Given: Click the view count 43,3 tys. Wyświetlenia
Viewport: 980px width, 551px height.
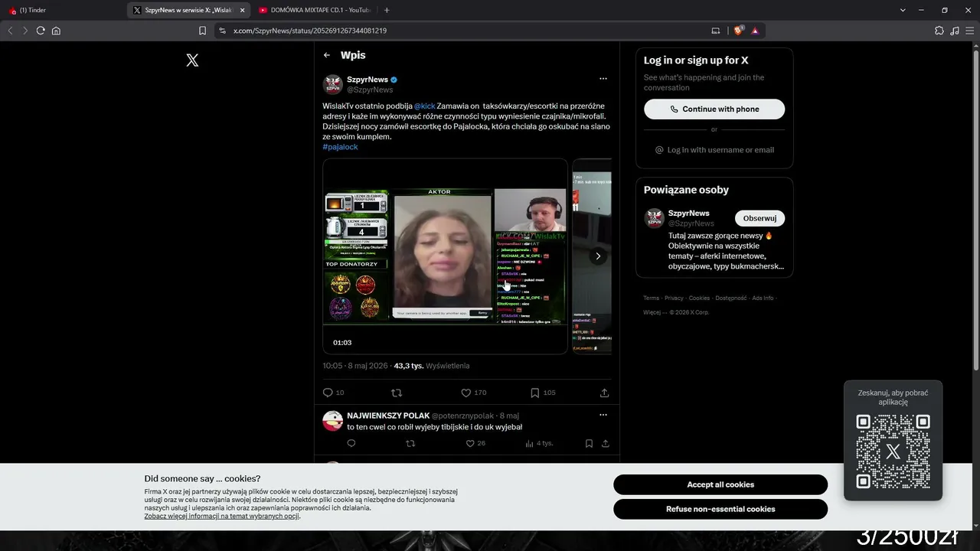Looking at the screenshot, I should 432,366.
